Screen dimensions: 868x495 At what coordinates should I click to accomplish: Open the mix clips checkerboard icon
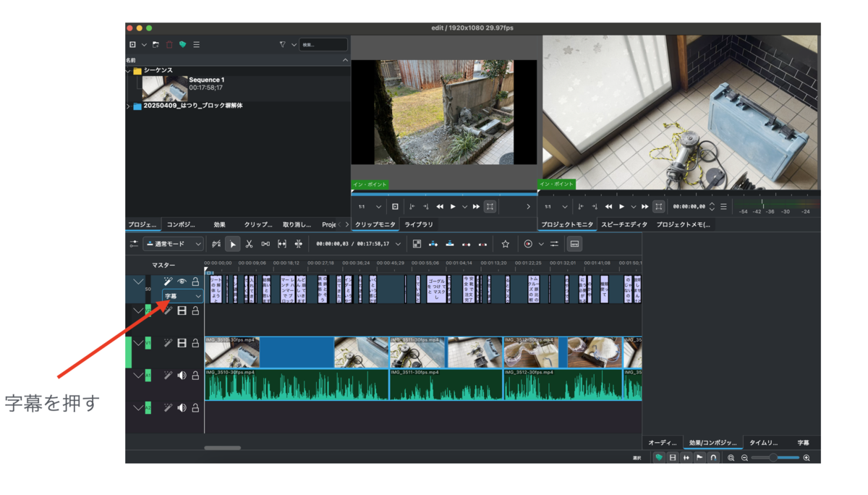pos(417,245)
